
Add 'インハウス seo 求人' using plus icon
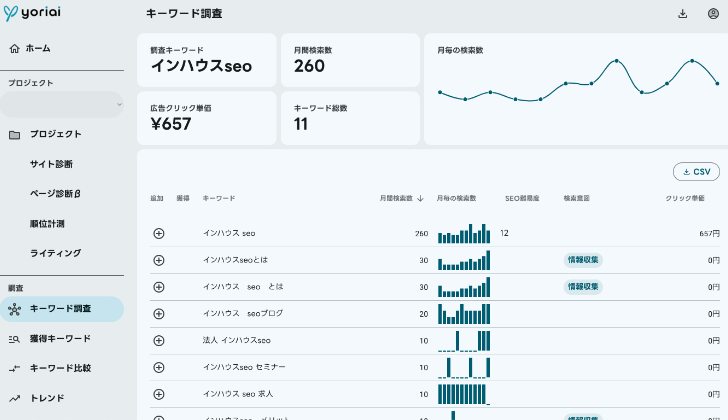158,394
